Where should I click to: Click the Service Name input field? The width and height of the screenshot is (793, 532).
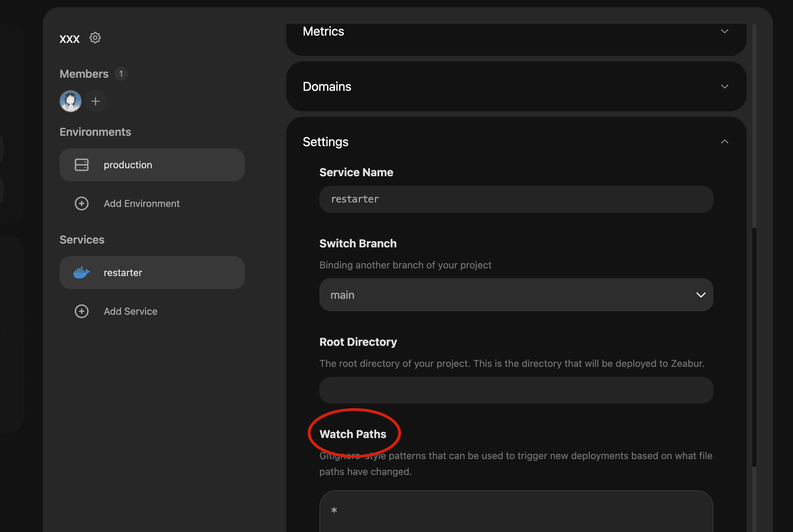(516, 199)
